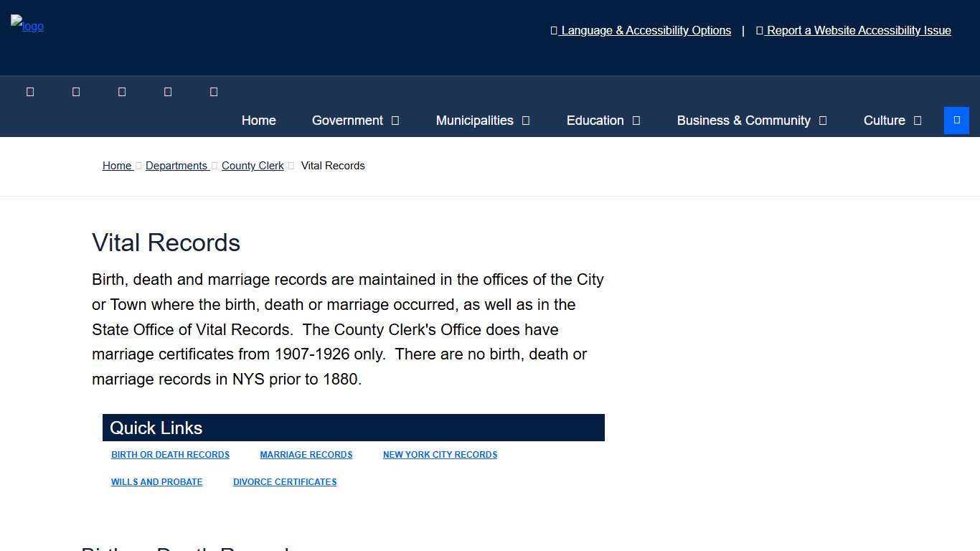980x551 pixels.
Task: Click the icon before Language & Accessibility Options
Action: click(554, 31)
